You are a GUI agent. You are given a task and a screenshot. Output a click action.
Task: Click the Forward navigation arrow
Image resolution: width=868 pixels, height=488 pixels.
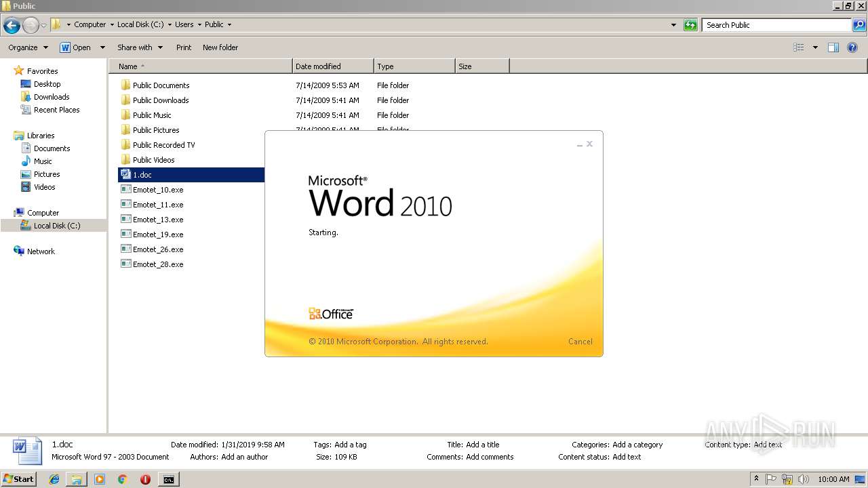(x=31, y=25)
